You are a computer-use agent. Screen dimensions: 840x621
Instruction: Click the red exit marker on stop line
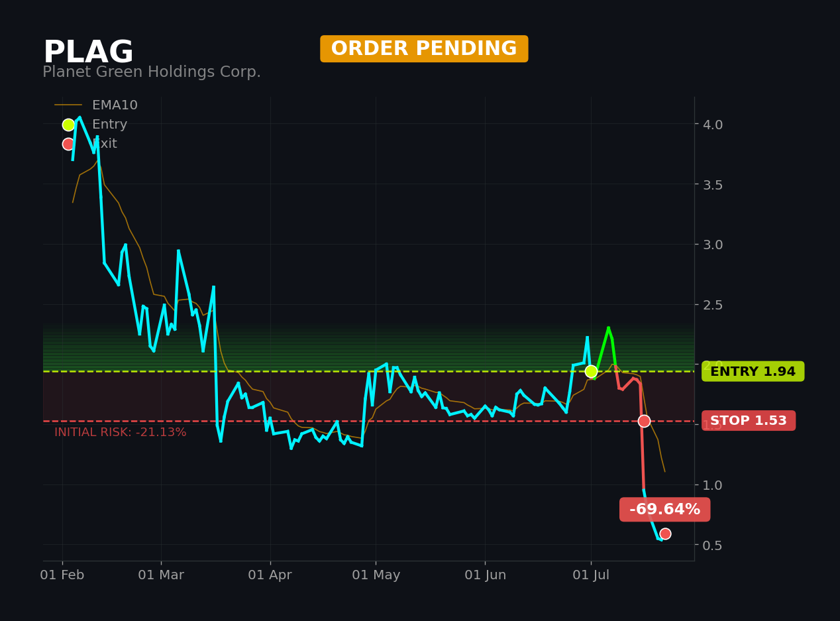click(x=644, y=421)
